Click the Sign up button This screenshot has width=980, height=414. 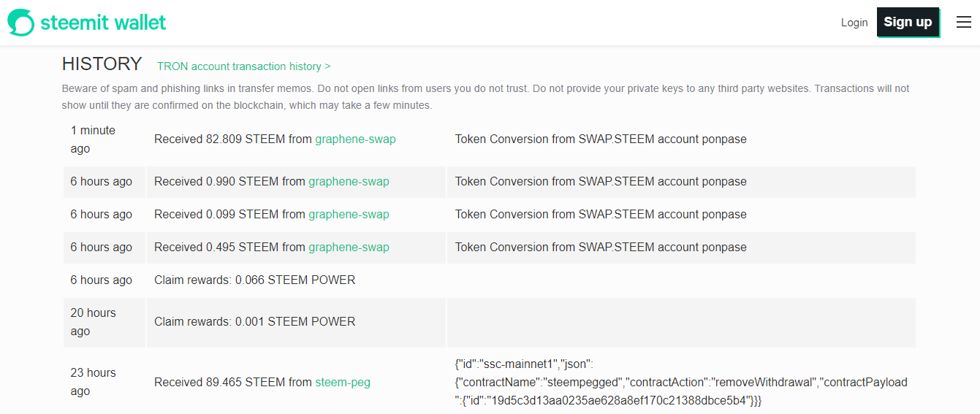coord(908,22)
